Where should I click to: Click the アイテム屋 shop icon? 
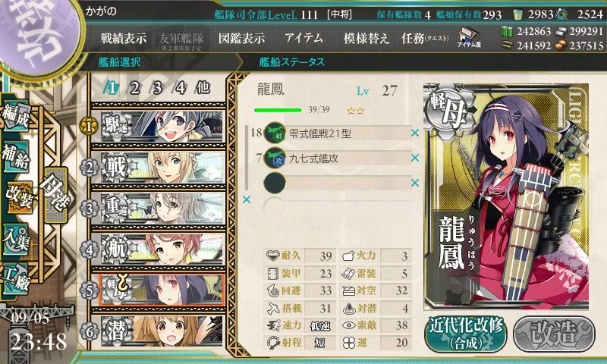coord(469,37)
